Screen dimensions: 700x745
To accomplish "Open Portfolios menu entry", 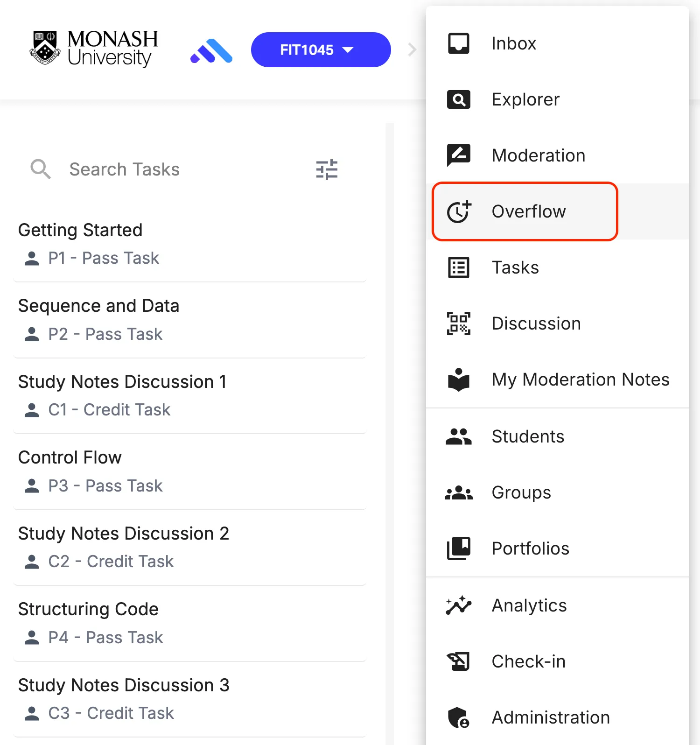I will 557,548.
